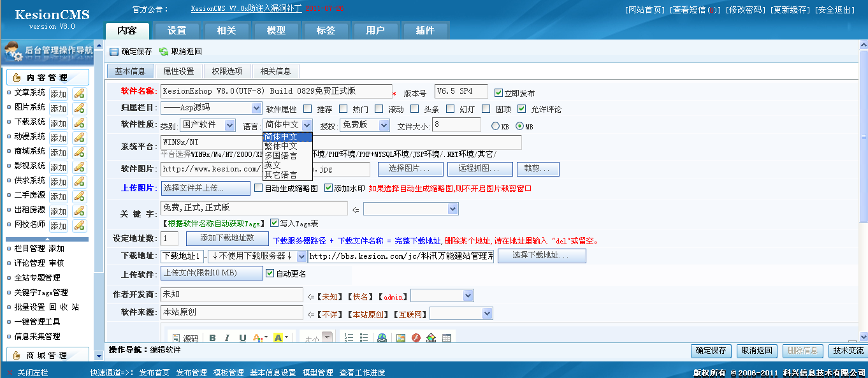
Task: Click the Bold icon in the editor toolbar
Action: tap(212, 338)
